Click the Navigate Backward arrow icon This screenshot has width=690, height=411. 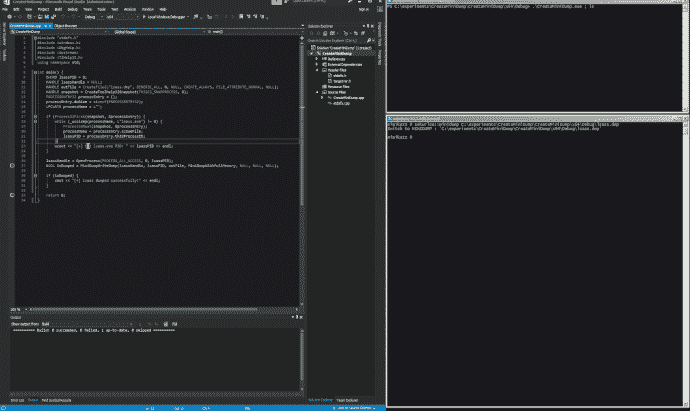(8, 17)
